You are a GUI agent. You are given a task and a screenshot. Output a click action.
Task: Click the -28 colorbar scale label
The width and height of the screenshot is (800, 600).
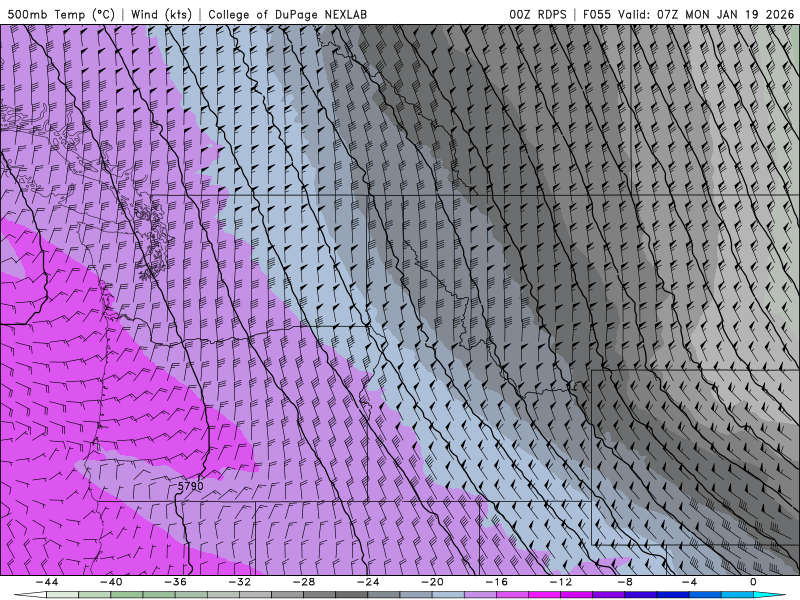[x=304, y=582]
